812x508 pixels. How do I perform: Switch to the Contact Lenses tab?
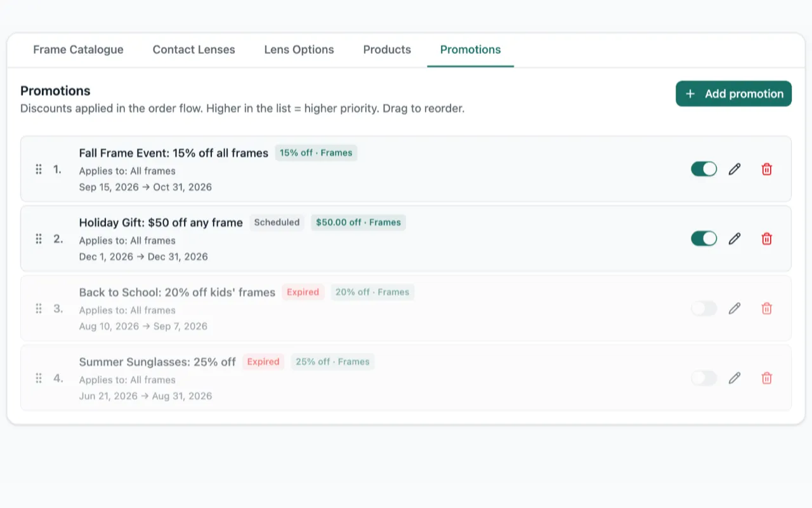click(x=193, y=50)
